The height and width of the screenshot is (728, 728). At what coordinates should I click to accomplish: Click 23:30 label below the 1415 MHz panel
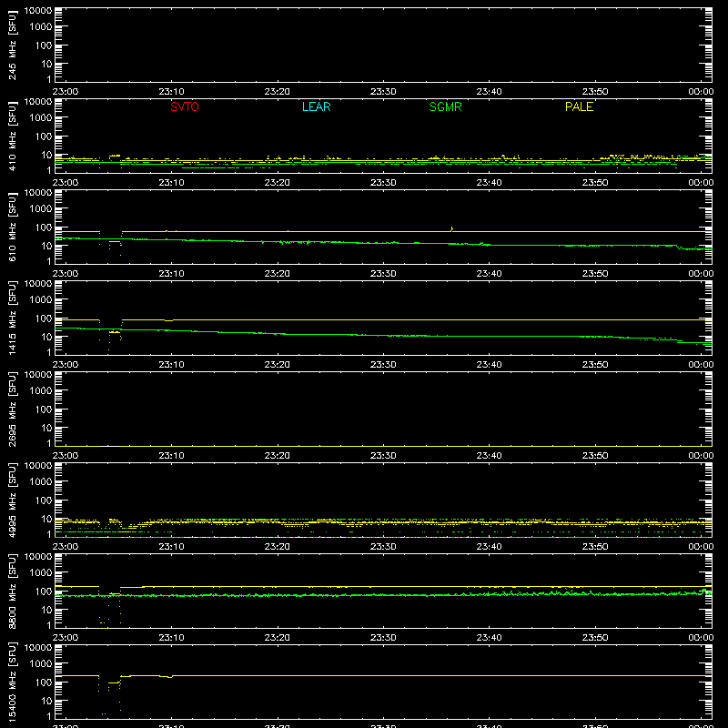pos(383,365)
